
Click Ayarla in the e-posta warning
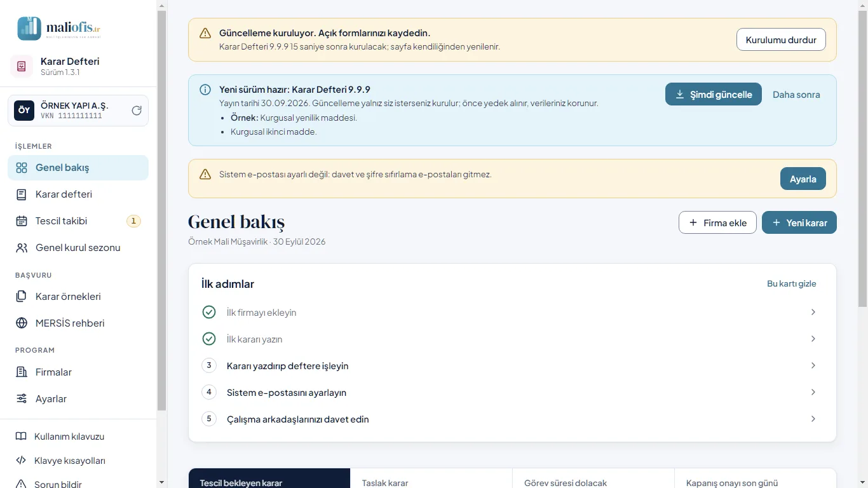click(803, 179)
